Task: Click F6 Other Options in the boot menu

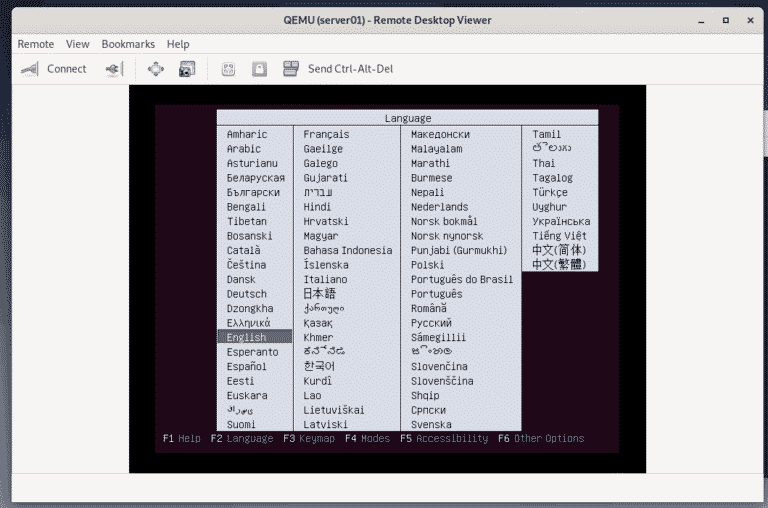Action: [x=541, y=438]
